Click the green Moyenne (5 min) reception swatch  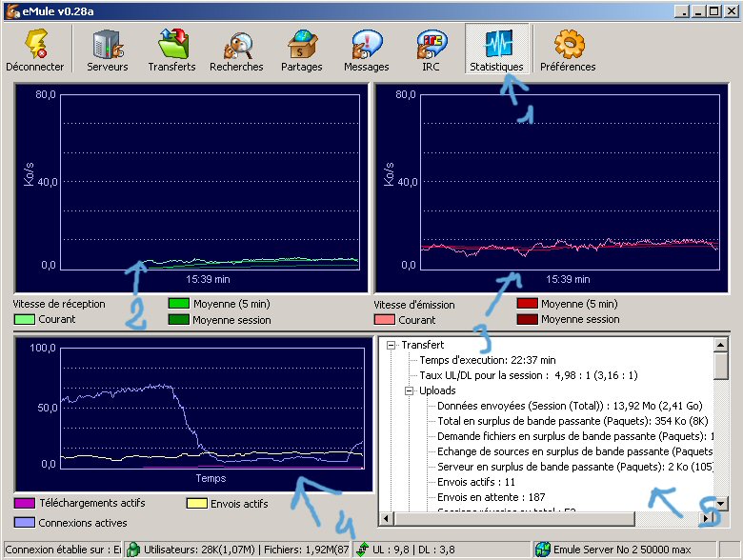point(179,304)
